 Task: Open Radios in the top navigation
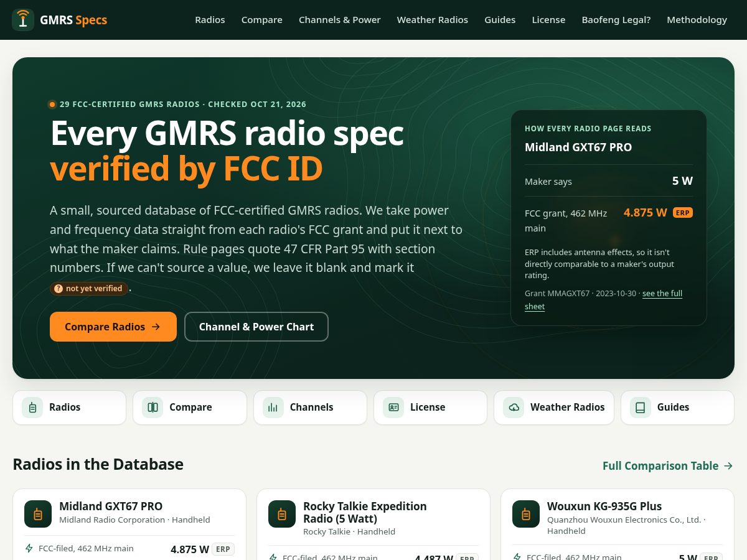pyautogui.click(x=210, y=20)
